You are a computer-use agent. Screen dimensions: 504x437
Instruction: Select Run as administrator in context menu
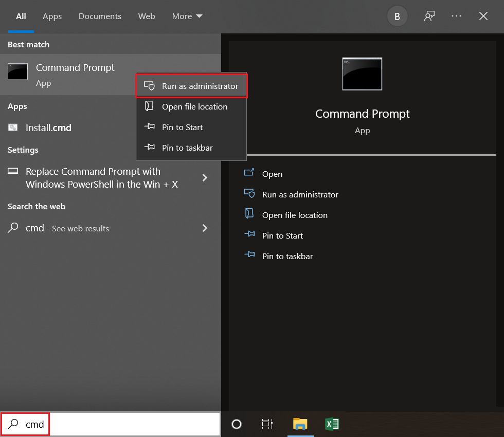[191, 86]
